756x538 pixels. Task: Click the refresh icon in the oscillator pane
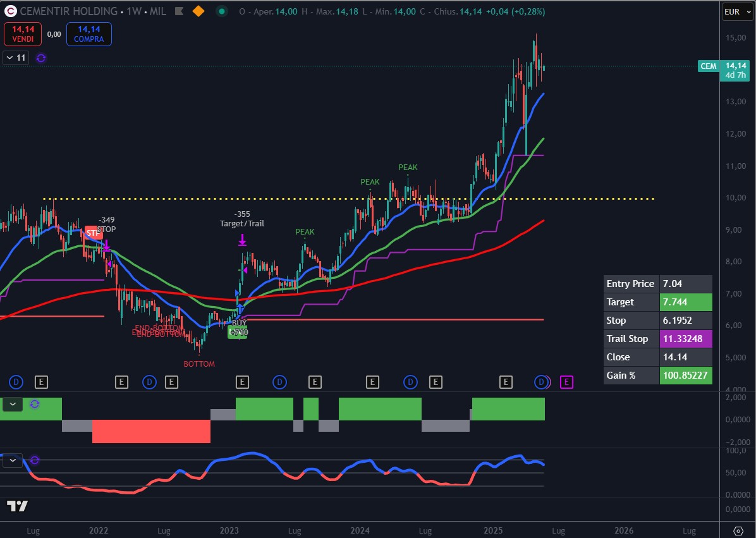pyautogui.click(x=35, y=460)
